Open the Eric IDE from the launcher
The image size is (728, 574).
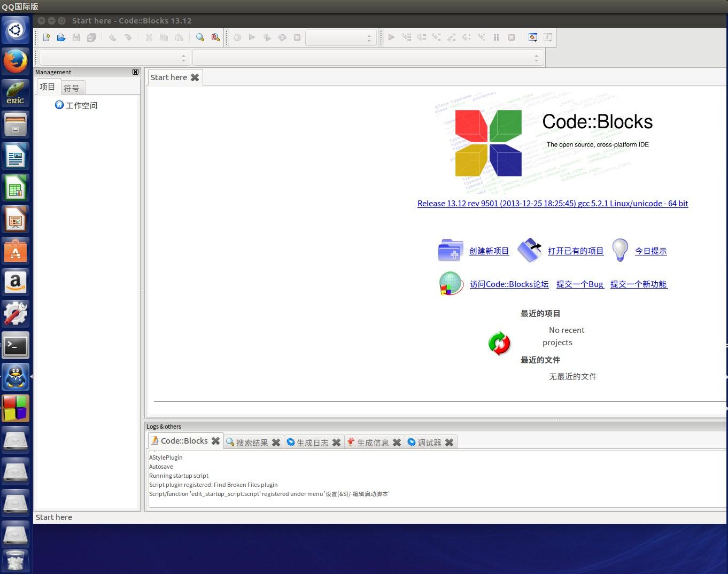coord(16,92)
